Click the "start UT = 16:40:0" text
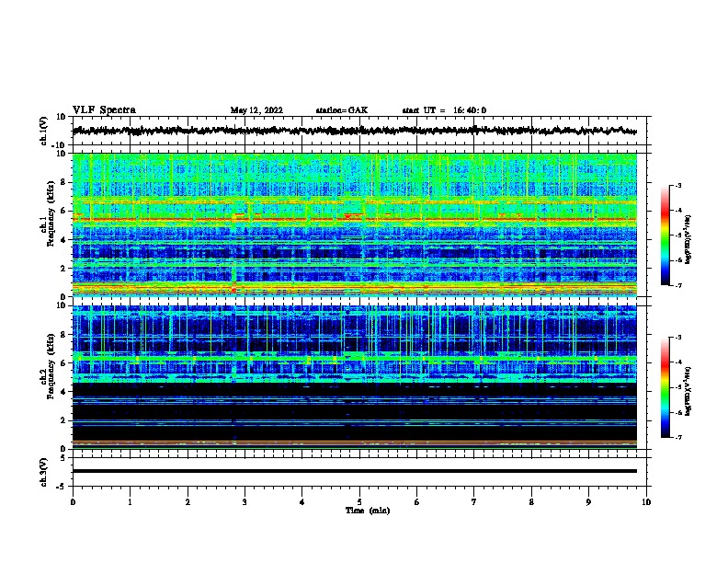Screen dimensions: 728x563 (444, 110)
